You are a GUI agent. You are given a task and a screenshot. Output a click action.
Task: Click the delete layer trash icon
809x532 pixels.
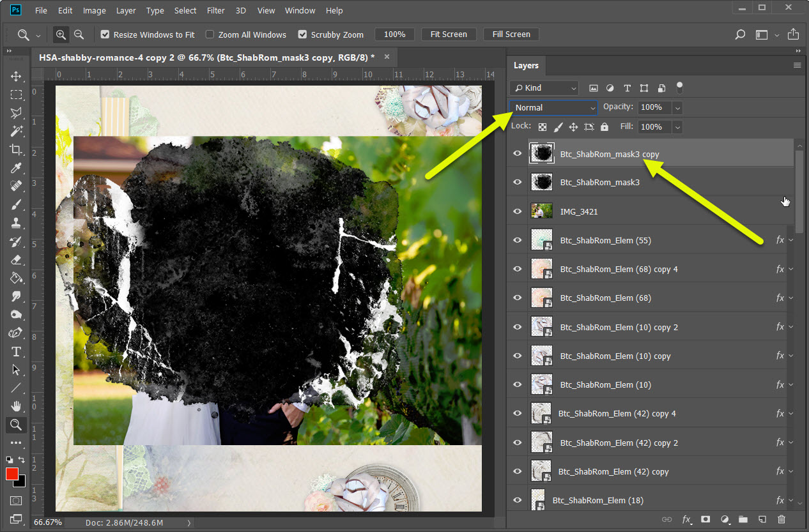pos(782,519)
